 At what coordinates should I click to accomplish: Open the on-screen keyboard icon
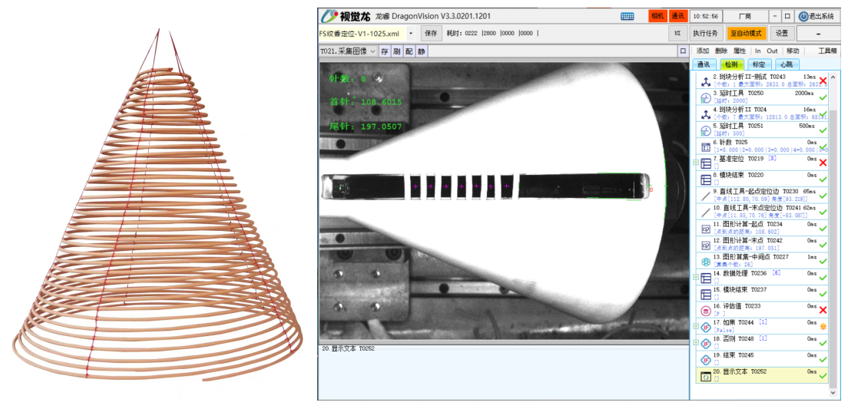tap(627, 16)
